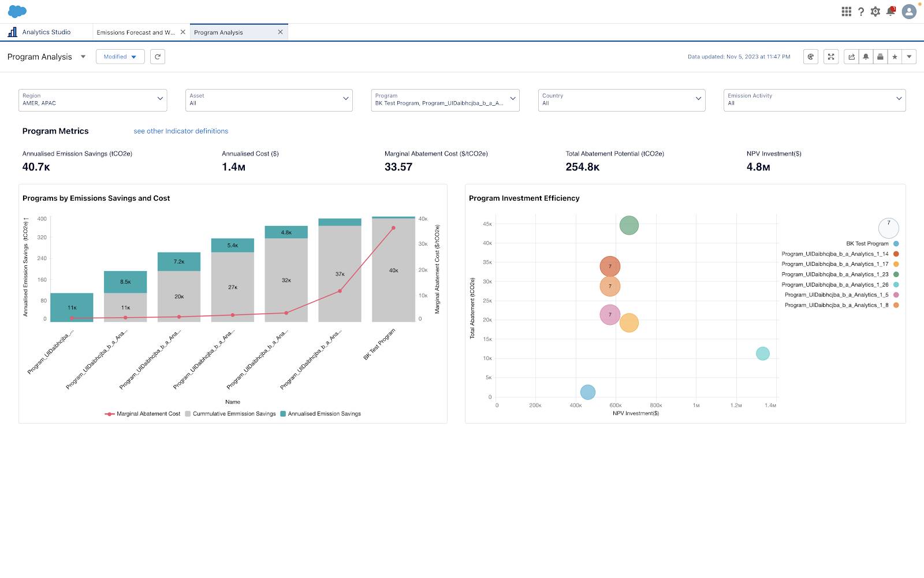Expand the Region filter dropdown
The width and height of the screenshot is (924, 578).
[93, 100]
